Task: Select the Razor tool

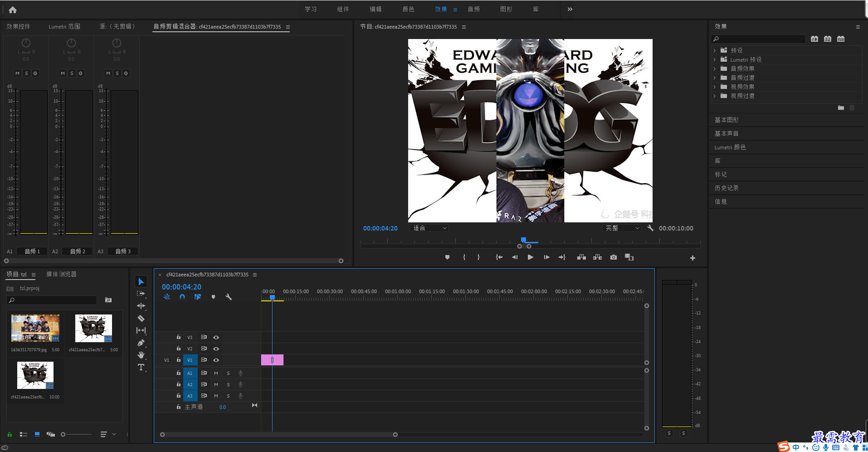Action: pyautogui.click(x=141, y=318)
